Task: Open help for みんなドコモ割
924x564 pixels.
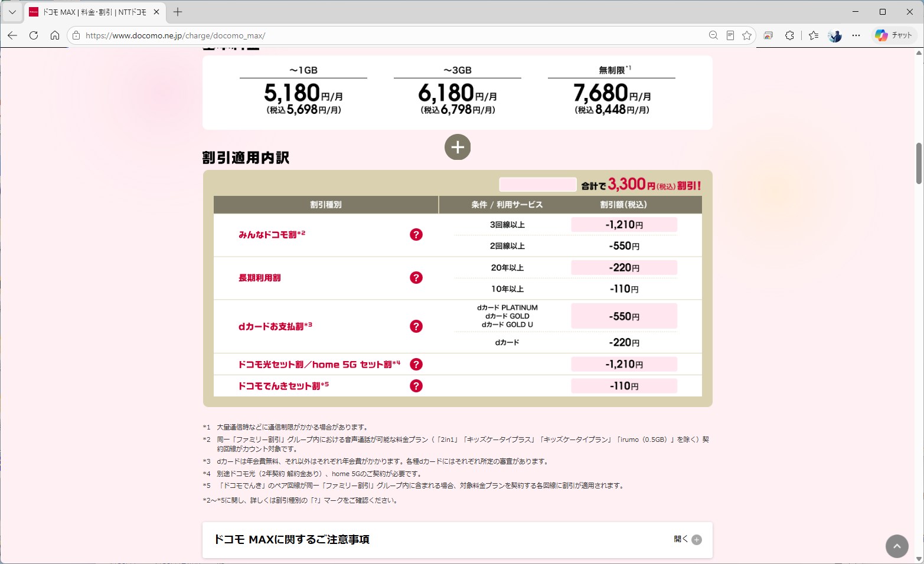Action: click(416, 235)
